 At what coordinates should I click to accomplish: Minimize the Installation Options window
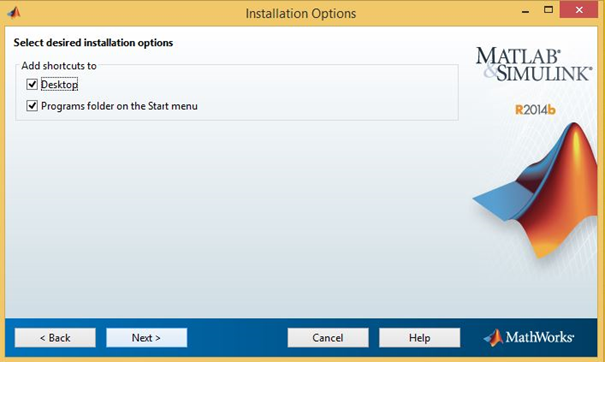point(526,11)
